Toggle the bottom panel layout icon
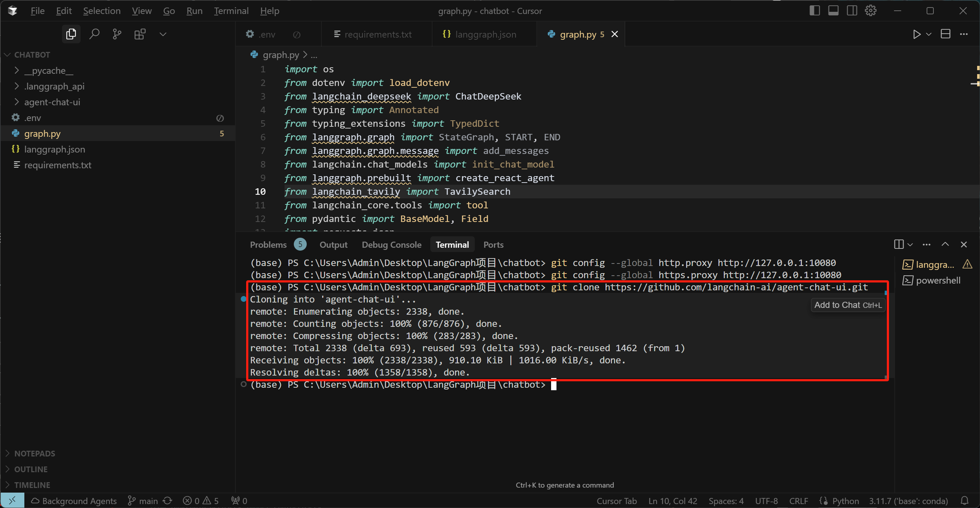This screenshot has width=980, height=508. [833, 11]
